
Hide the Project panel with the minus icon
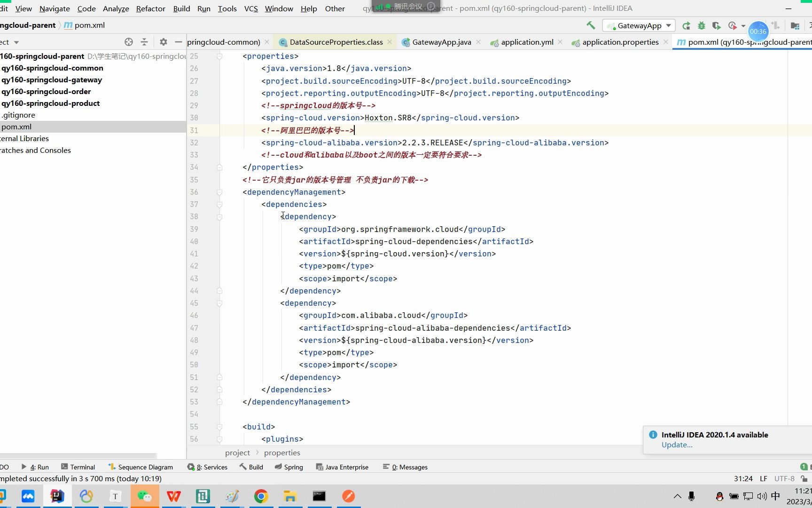click(178, 42)
